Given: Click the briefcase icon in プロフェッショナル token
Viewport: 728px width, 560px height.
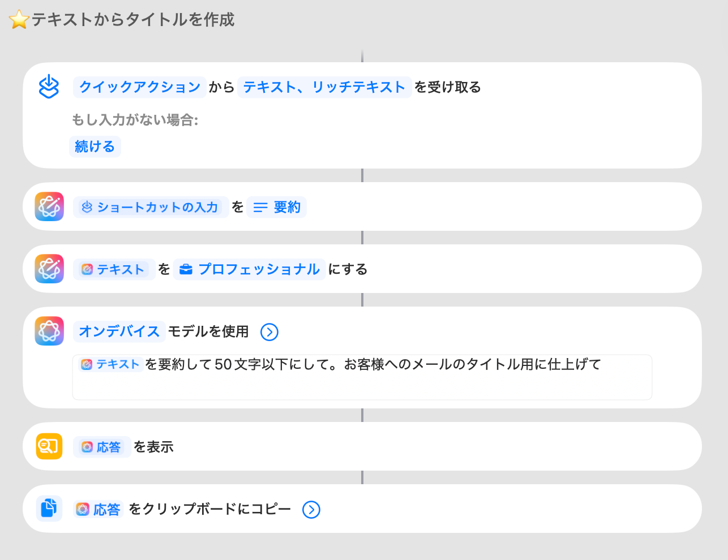Looking at the screenshot, I should coord(186,269).
